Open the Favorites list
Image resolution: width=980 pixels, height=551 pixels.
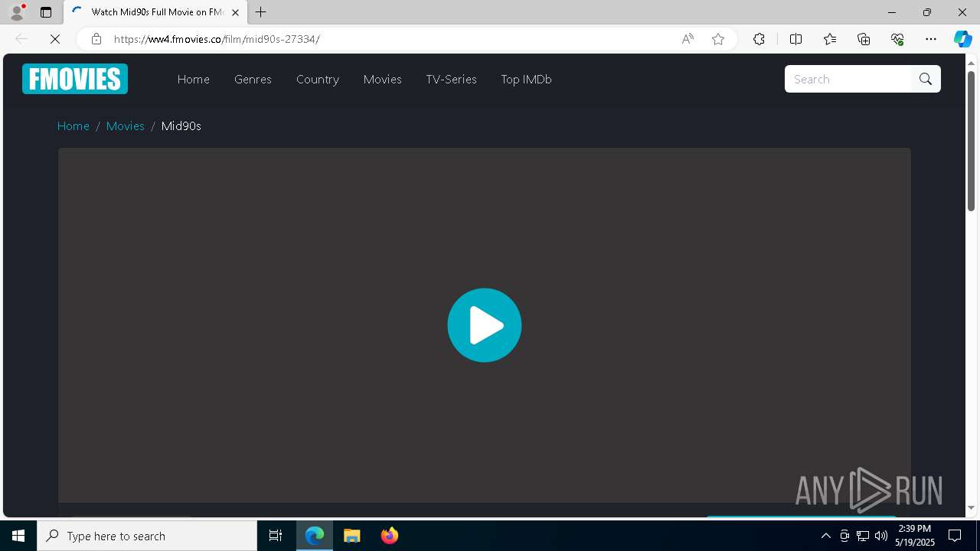pos(830,39)
